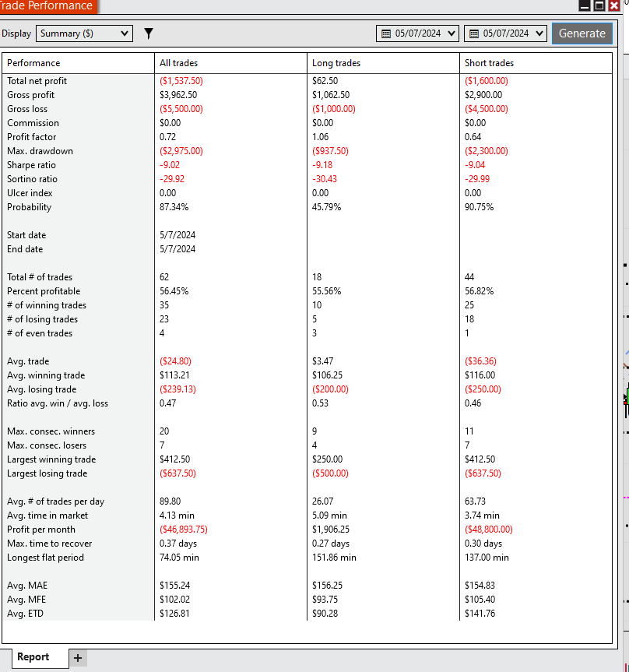Select the Total net profit row

307,80
